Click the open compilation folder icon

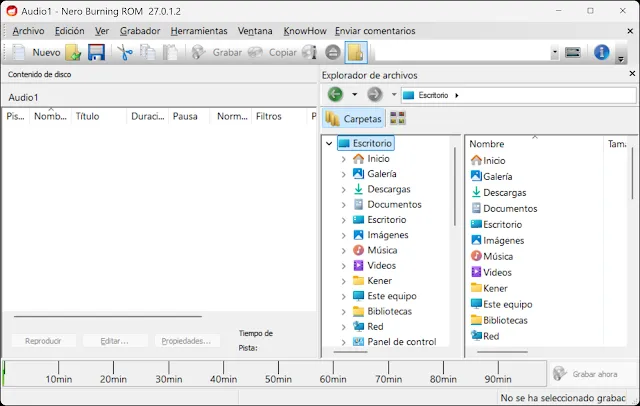(x=73, y=52)
